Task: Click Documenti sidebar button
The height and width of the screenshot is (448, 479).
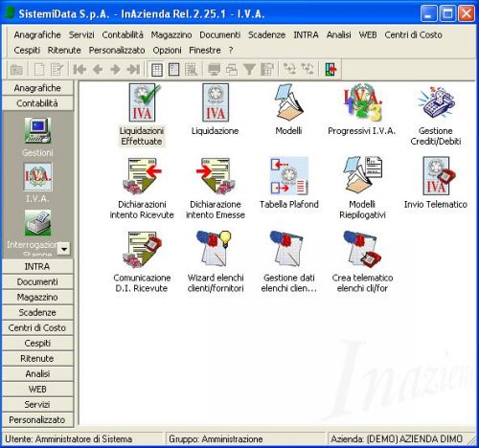Action: [x=37, y=281]
